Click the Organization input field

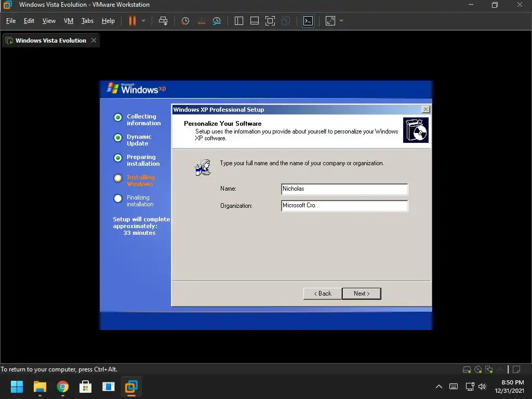pyautogui.click(x=344, y=206)
